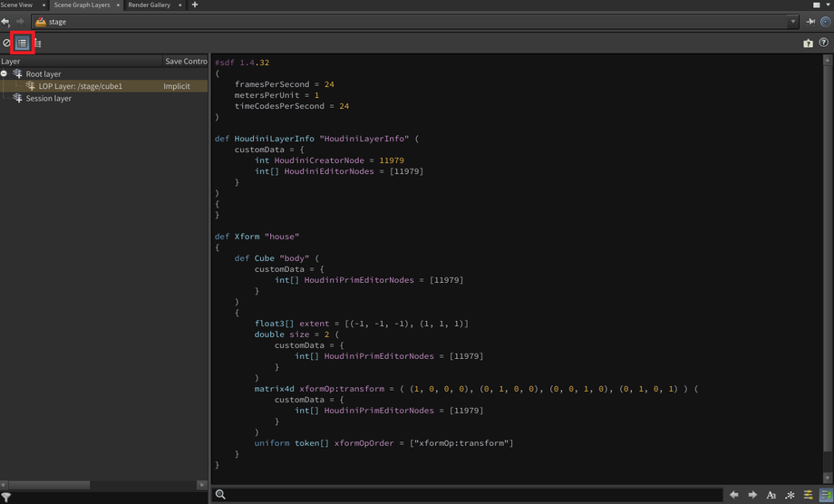
Task: Collapse the Root layer tree node
Action: pos(5,73)
